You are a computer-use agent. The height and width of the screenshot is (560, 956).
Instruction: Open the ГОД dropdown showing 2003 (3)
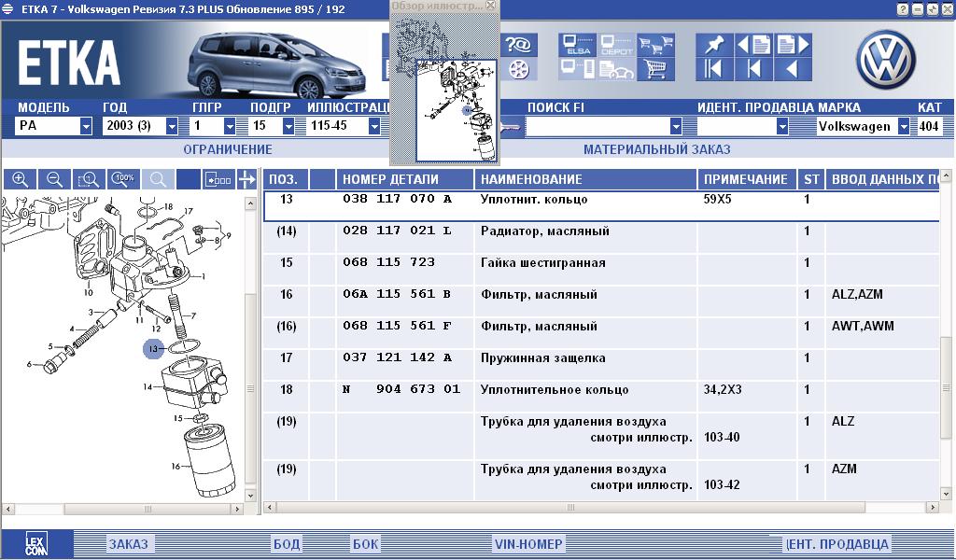tap(172, 126)
